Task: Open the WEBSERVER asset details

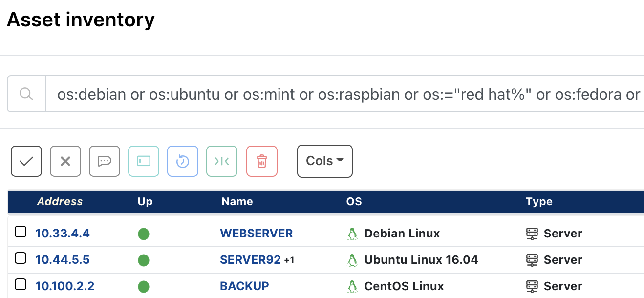Action: point(256,233)
